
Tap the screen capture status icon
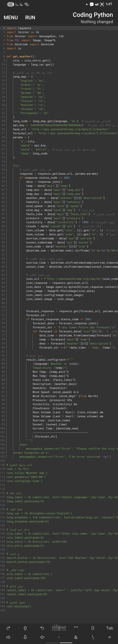click(x=102, y=4)
